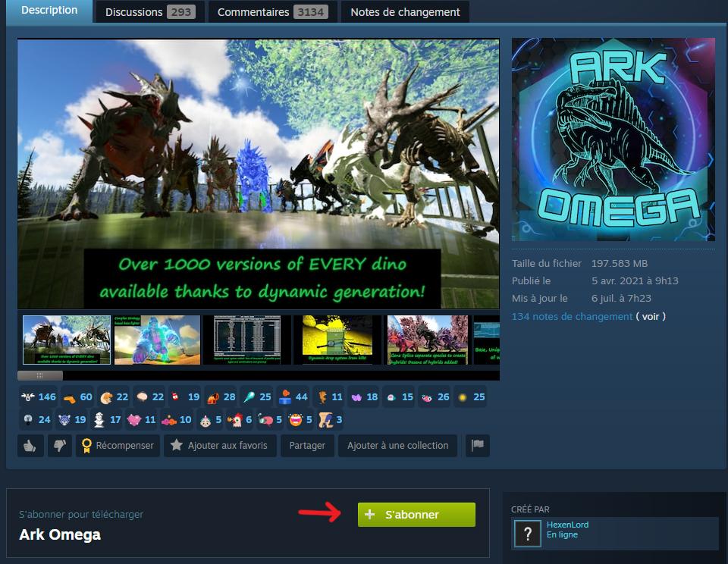
Task: Select the stats table screenshot thumbnail
Action: [x=247, y=340]
